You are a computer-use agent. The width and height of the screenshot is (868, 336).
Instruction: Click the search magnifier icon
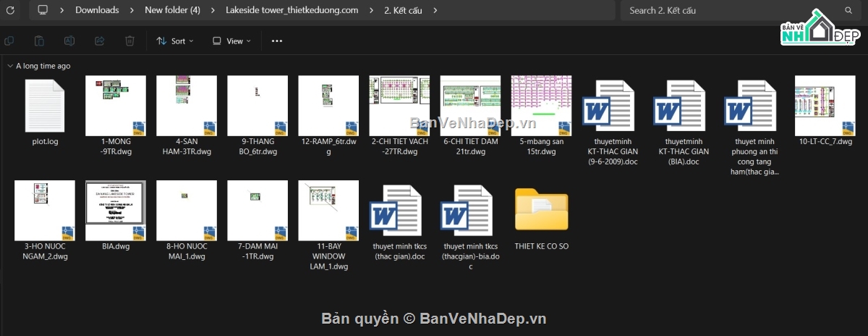(848, 10)
